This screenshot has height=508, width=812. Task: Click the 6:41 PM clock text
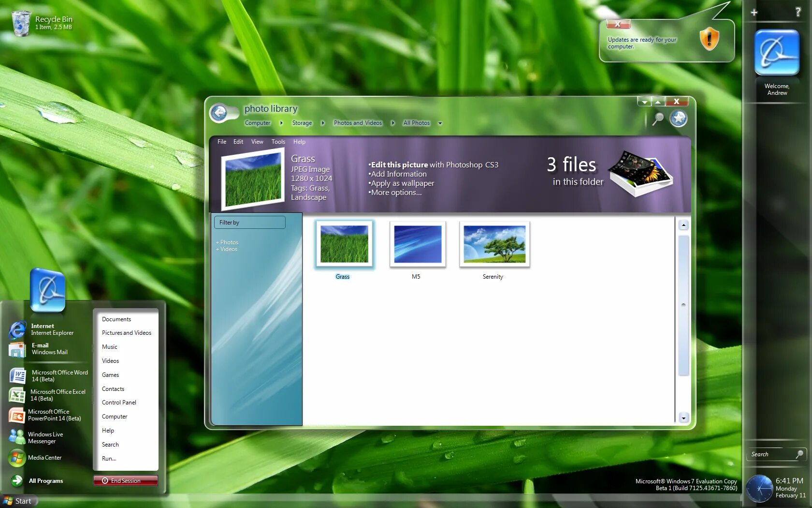[x=789, y=480]
